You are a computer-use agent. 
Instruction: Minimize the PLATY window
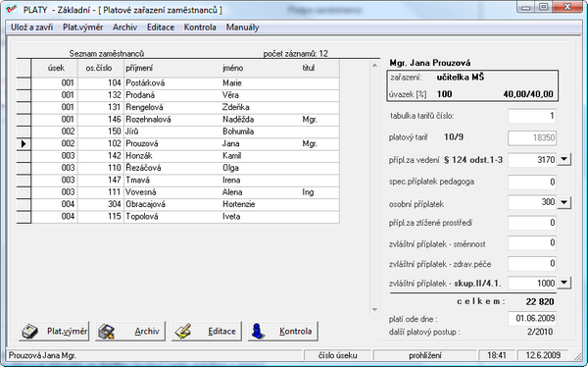(x=526, y=7)
